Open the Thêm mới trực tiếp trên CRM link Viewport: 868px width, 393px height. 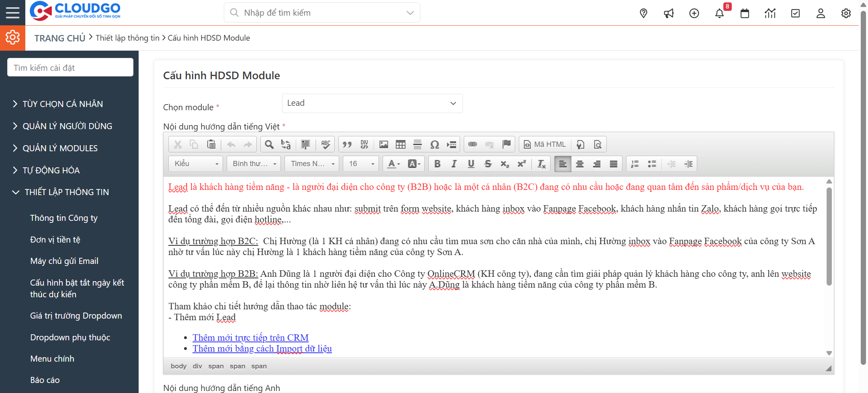pos(250,337)
